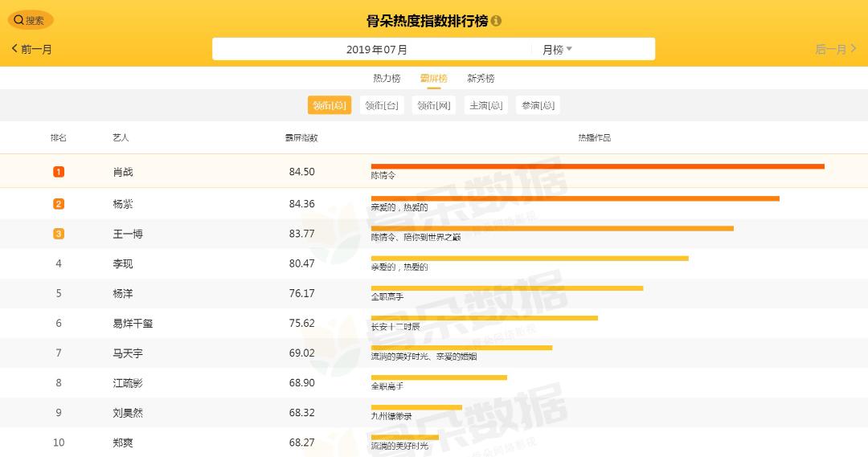Choose the 主演[总] filter

click(x=486, y=105)
